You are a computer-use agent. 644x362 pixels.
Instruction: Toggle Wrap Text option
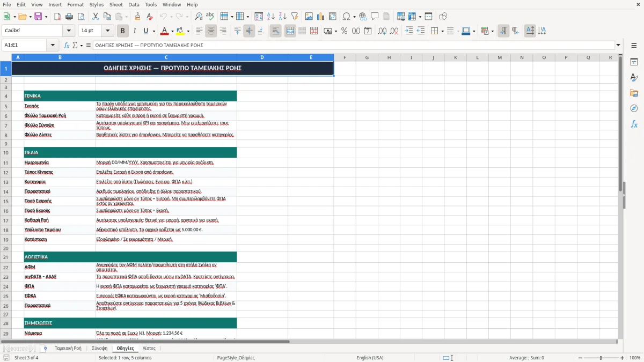coord(276,31)
